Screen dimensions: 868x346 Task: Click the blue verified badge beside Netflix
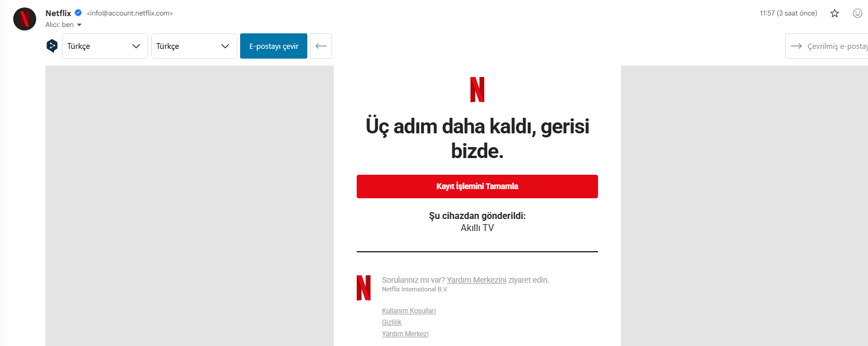coord(78,13)
